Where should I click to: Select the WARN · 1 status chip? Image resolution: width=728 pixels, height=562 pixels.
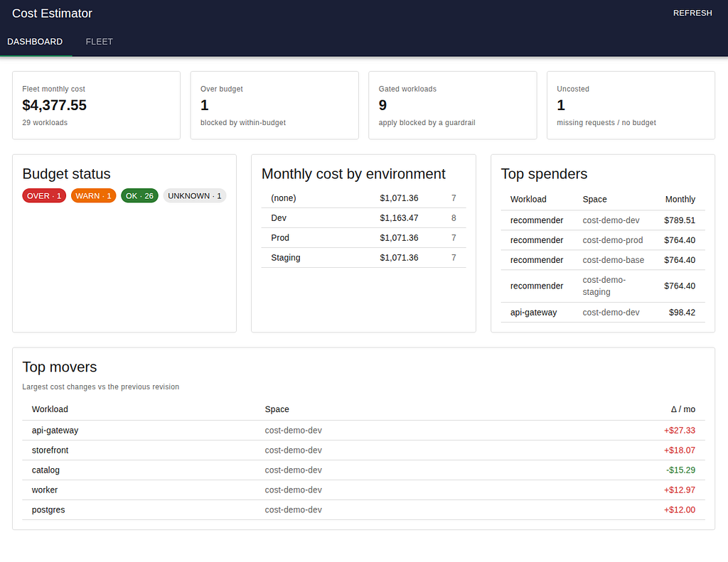coord(93,196)
